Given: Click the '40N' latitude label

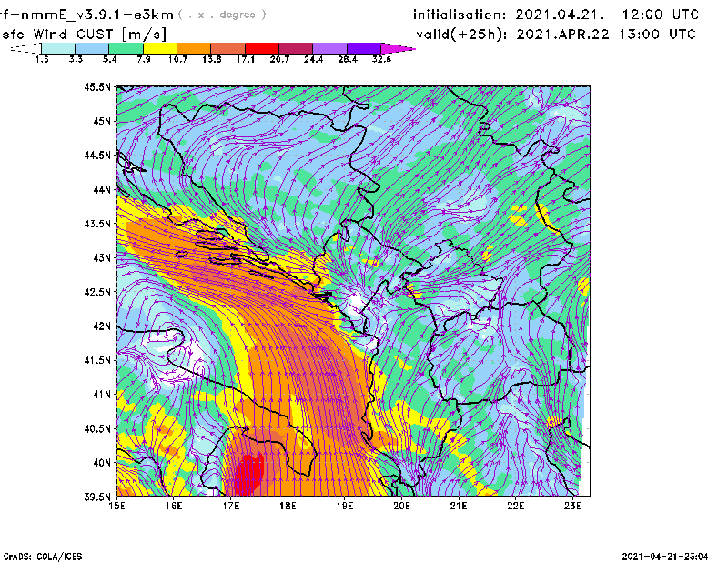Looking at the screenshot, I should pos(102,463).
